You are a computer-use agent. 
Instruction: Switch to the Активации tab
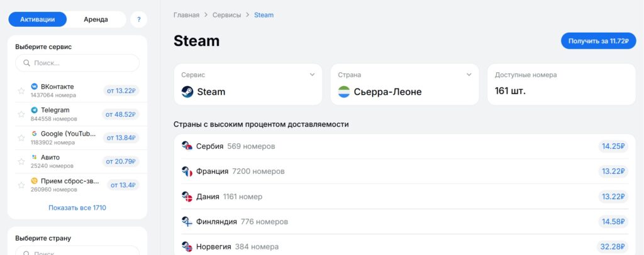pos(37,19)
